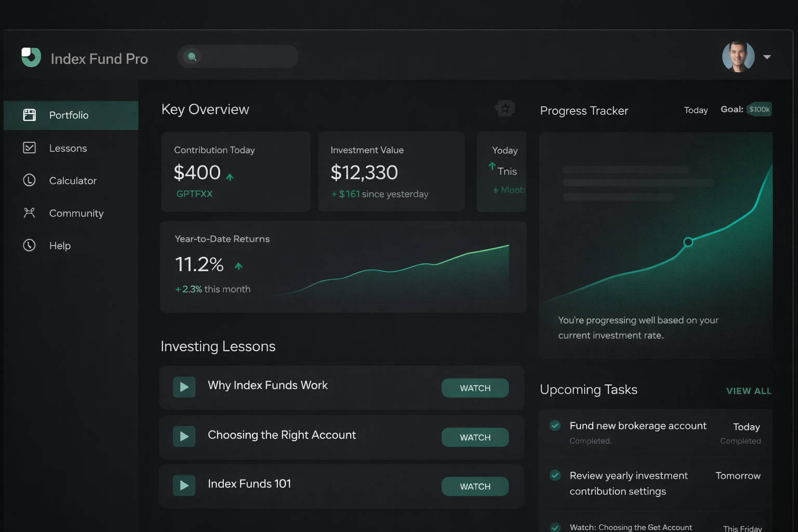Viewport: 798px width, 532px height.
Task: Toggle the Fund new brokerage account checkmark
Action: point(555,425)
